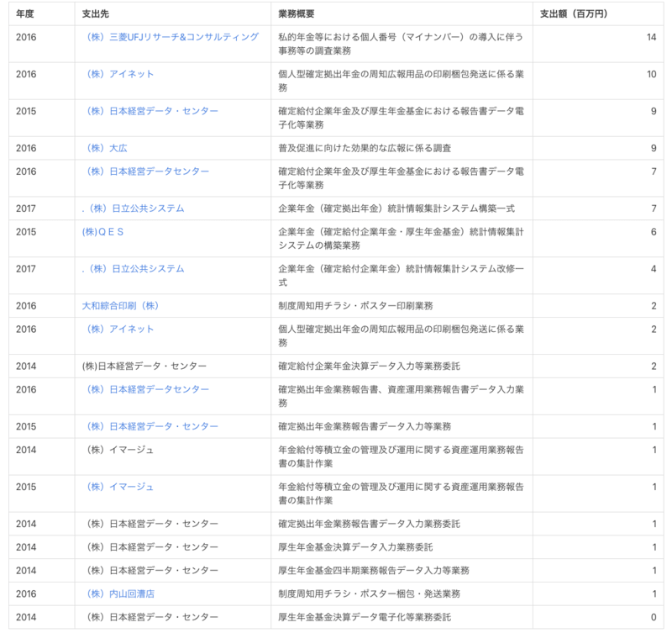
Task: Open the 2015 日本経営データ・センター link with amount 9
Action: 152,111
